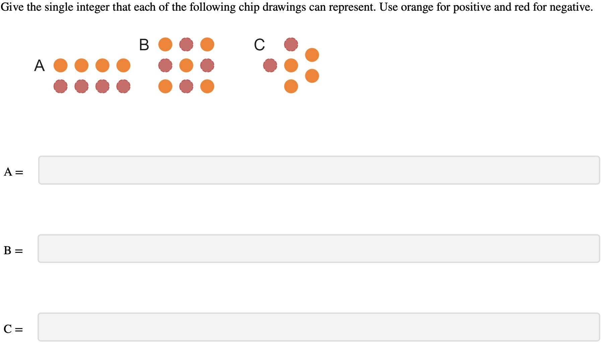
Task: Click the center orange chip in drawing B
Action: tap(186, 66)
